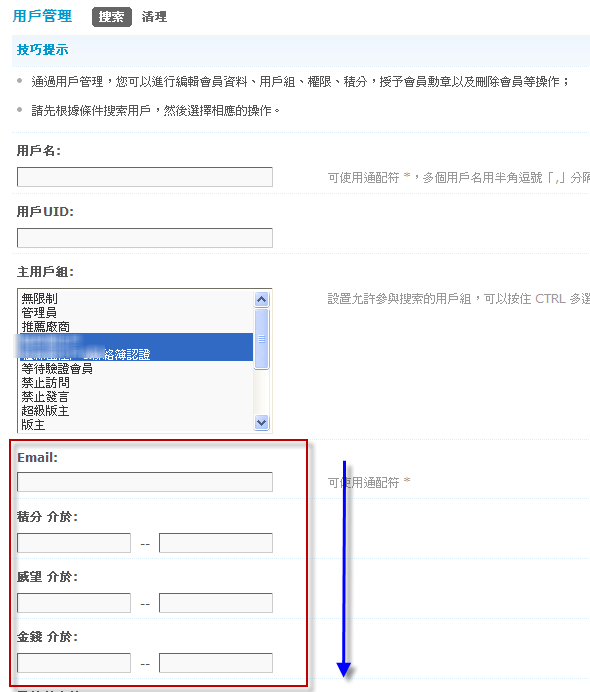Click the 金錢 minimum value field
The width and height of the screenshot is (590, 692).
74,663
